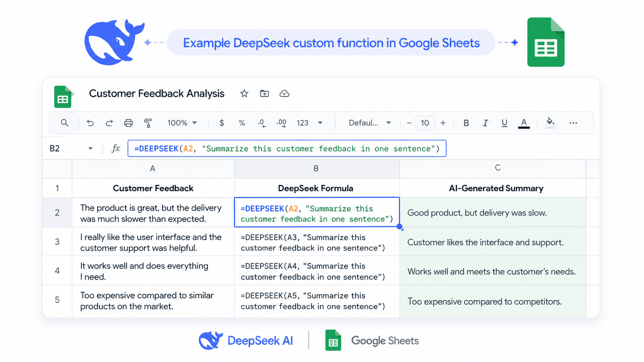This screenshot has width=644, height=362.
Task: Select cell 'I really like the user interface'
Action: pyautogui.click(x=153, y=242)
